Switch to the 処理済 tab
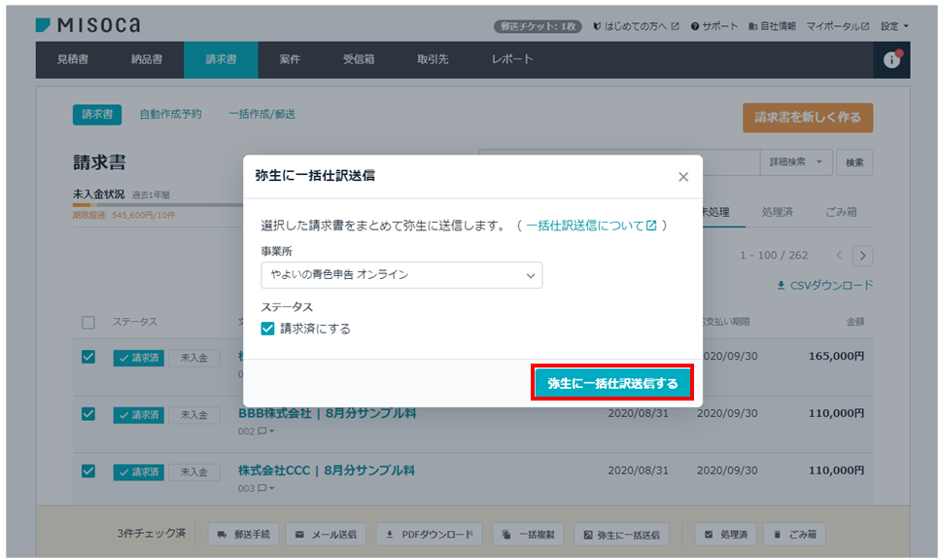The width and height of the screenshot is (940, 560). (777, 212)
